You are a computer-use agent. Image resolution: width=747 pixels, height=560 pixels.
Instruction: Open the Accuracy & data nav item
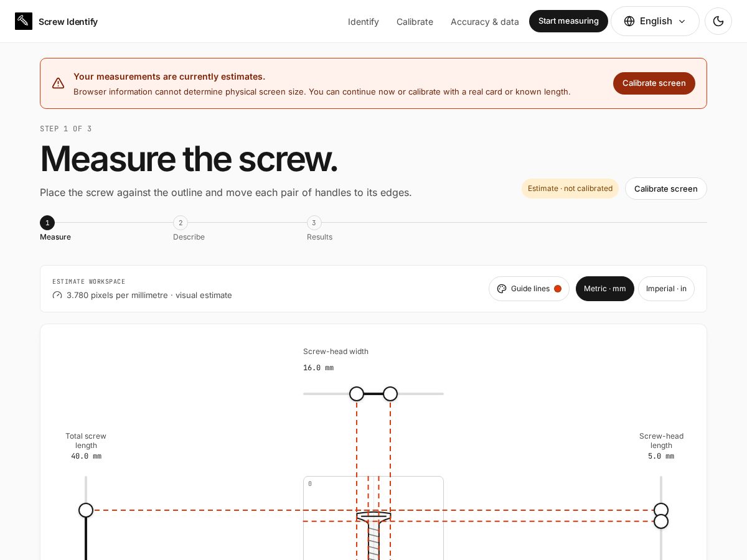(x=485, y=22)
